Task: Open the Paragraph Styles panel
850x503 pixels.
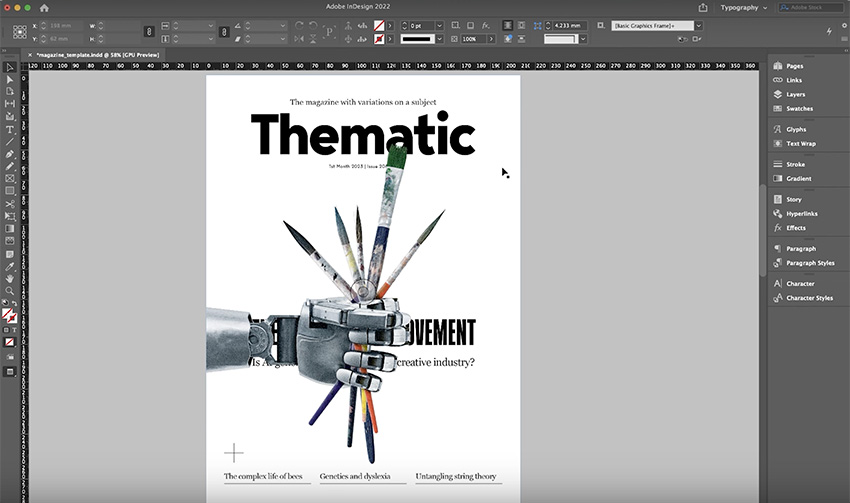Action: pyautogui.click(x=809, y=263)
